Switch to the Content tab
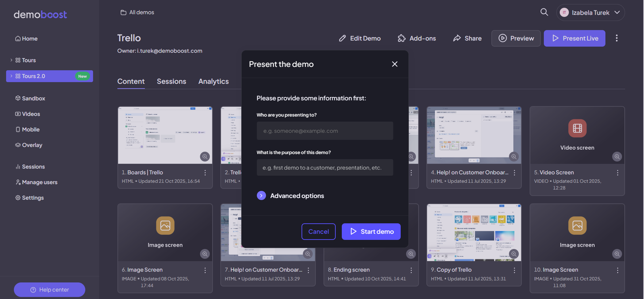 point(131,81)
